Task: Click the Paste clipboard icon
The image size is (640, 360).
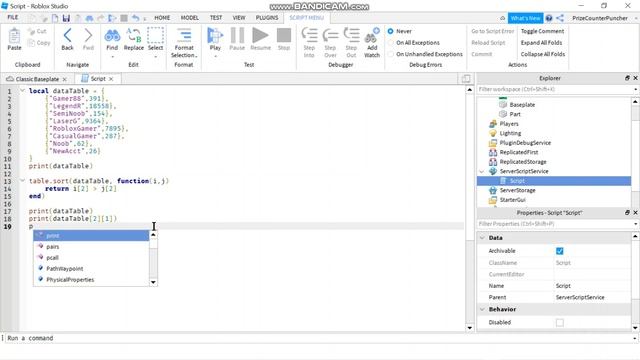Action: point(14,36)
